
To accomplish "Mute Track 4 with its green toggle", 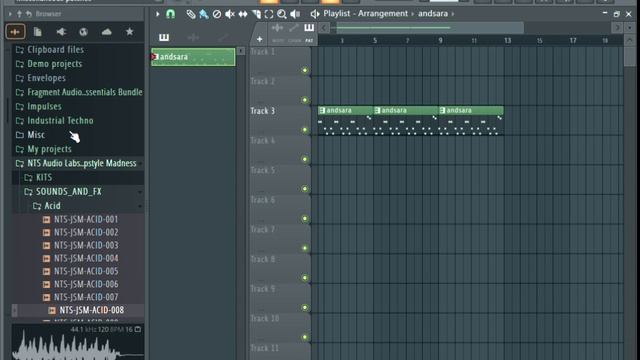I will tap(305, 159).
